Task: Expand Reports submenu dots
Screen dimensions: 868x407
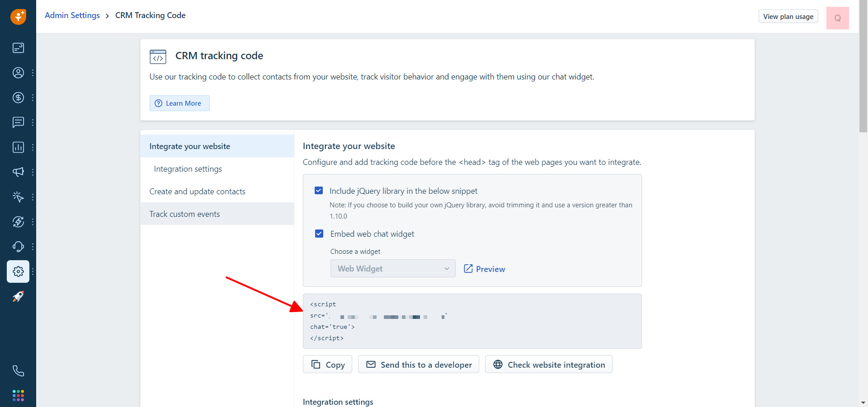Action: pyautogui.click(x=33, y=147)
